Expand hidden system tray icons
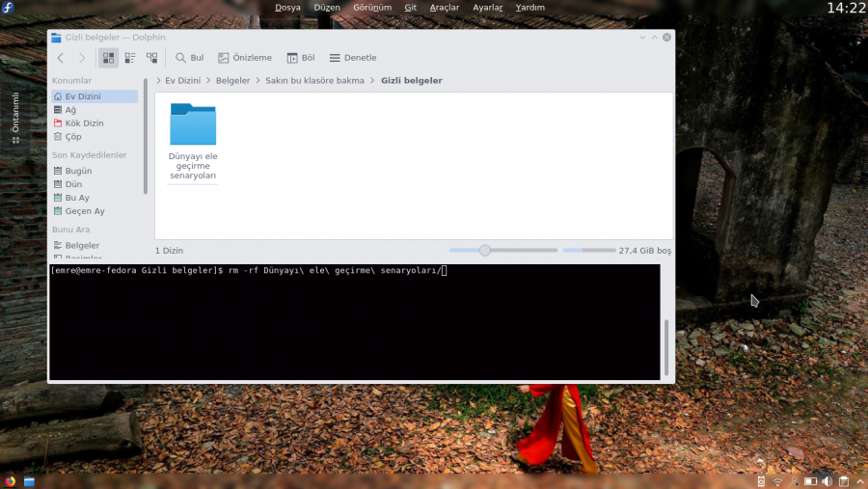This screenshot has height=489, width=868. pyautogui.click(x=860, y=482)
